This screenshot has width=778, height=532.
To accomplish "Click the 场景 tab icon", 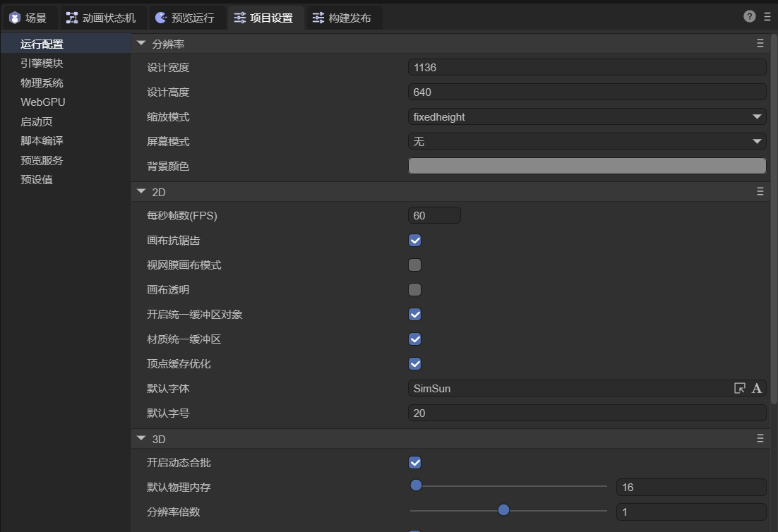I will pyautogui.click(x=14, y=18).
